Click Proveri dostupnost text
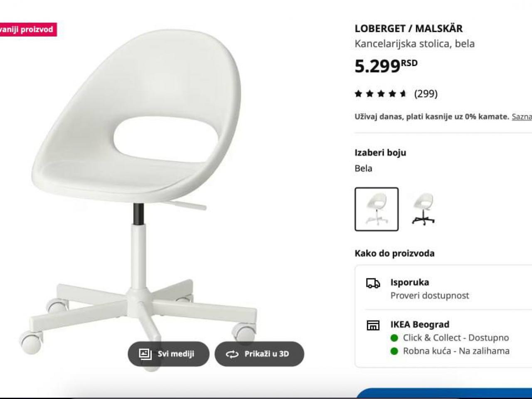 click(429, 296)
